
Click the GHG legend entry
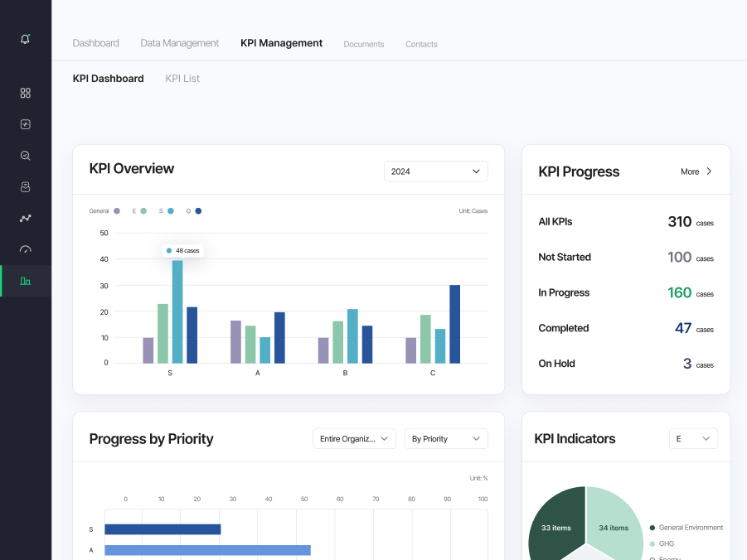tap(662, 543)
